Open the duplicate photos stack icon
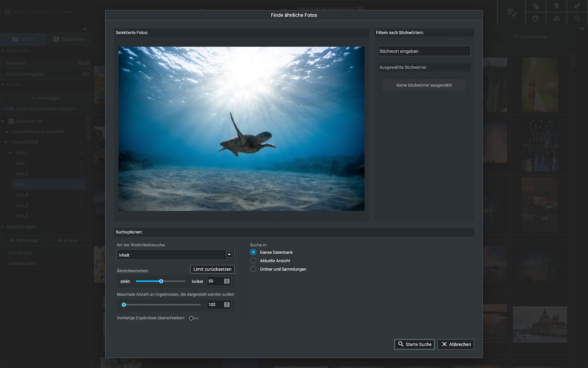The width and height of the screenshot is (588, 368). coord(536,6)
